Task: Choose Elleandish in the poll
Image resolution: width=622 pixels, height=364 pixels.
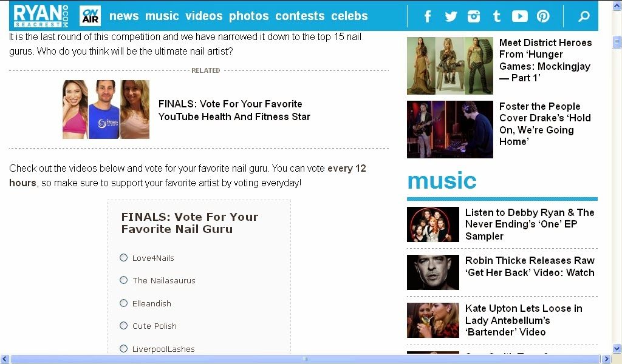Action: (x=124, y=303)
